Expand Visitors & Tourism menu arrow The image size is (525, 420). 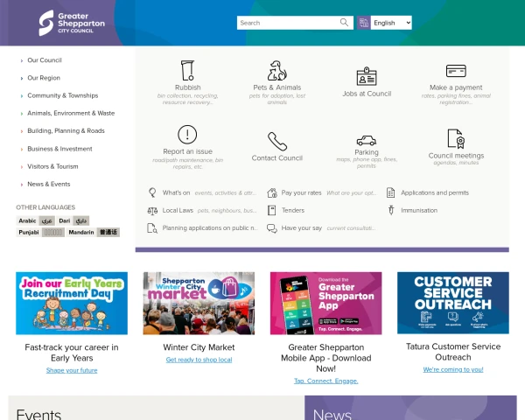point(22,167)
